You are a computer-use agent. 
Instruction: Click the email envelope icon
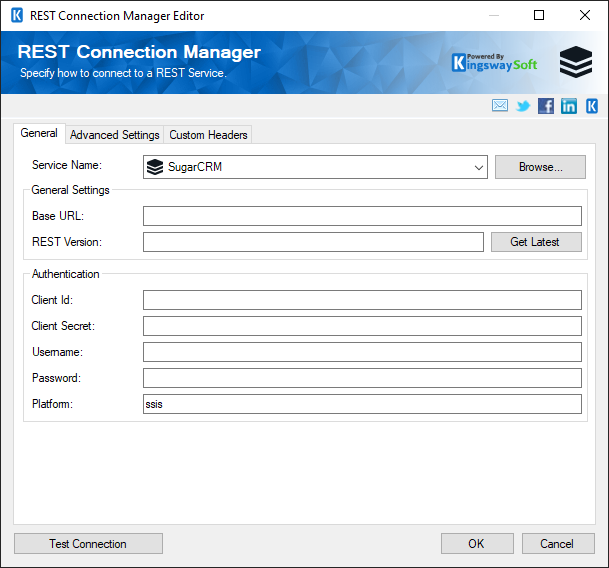pos(499,106)
